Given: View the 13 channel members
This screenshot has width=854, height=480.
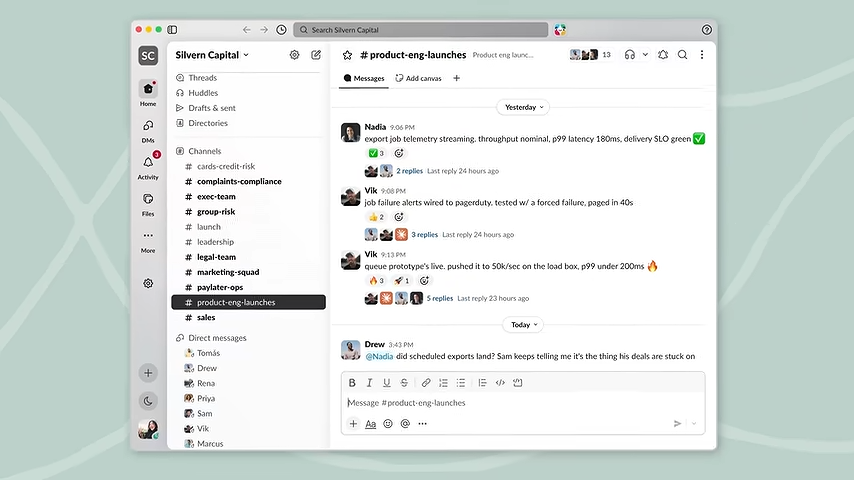Looking at the screenshot, I should click(591, 54).
